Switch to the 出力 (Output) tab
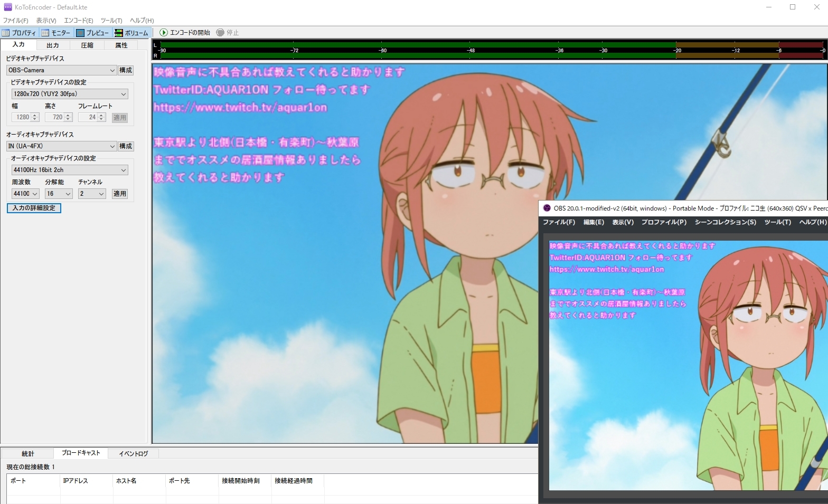Screen dimensions: 828x504 [53, 45]
